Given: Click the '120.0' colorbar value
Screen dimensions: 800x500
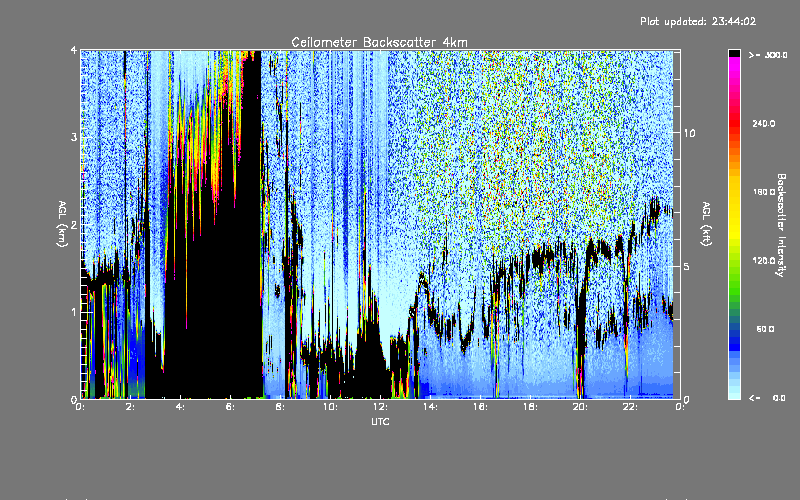Looking at the screenshot, I should click(764, 260).
